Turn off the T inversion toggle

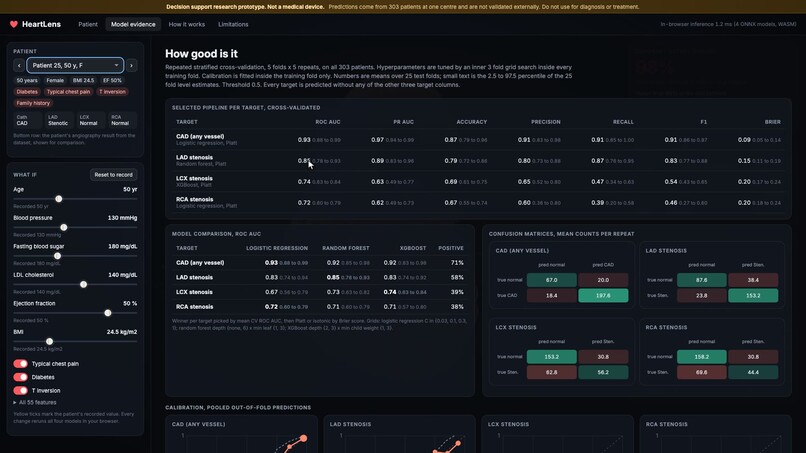21,390
